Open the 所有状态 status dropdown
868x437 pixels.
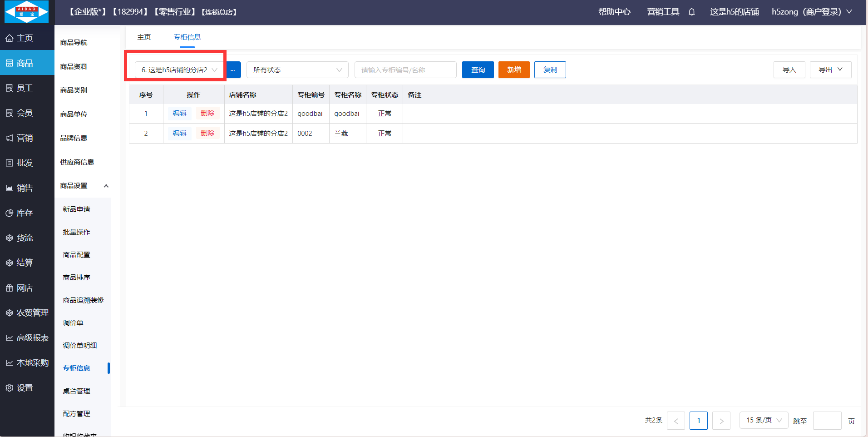297,70
